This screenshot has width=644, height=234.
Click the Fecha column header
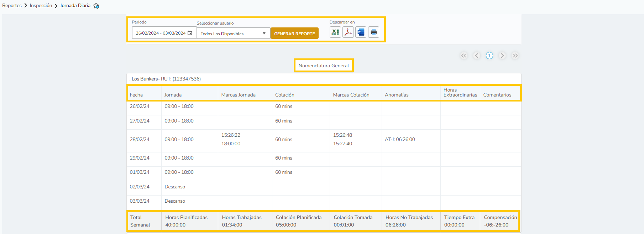click(x=136, y=95)
